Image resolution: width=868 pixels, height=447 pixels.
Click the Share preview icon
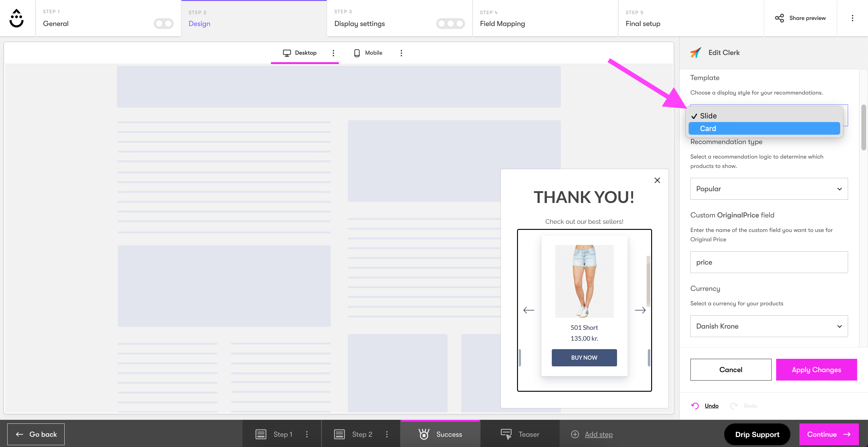[x=779, y=18]
